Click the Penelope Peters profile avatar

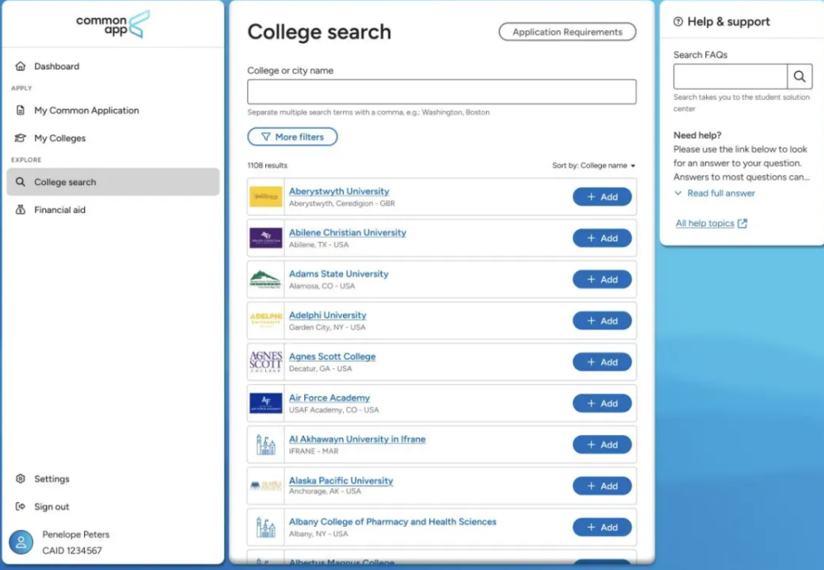21,542
